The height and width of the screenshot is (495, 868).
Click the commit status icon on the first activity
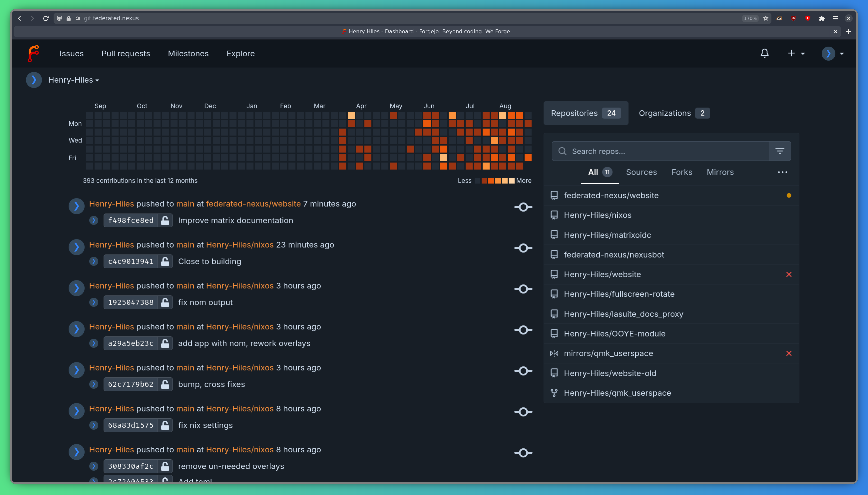click(x=523, y=207)
